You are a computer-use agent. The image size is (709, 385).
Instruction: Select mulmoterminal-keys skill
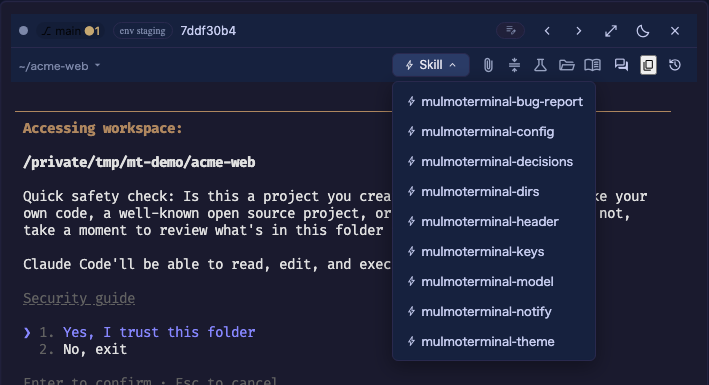pyautogui.click(x=494, y=252)
